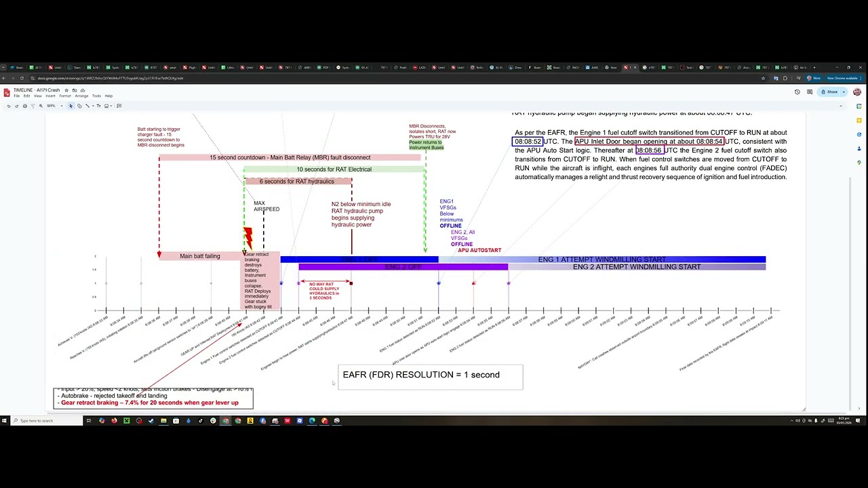868x488 pixels.
Task: Click the highlighted 08:08:52 time box
Action: click(x=527, y=142)
